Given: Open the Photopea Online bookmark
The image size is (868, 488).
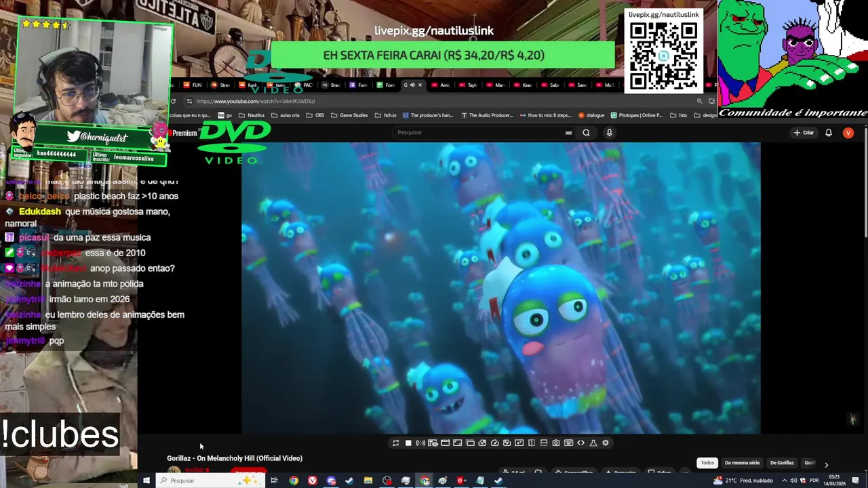Looking at the screenshot, I should tap(636, 115).
